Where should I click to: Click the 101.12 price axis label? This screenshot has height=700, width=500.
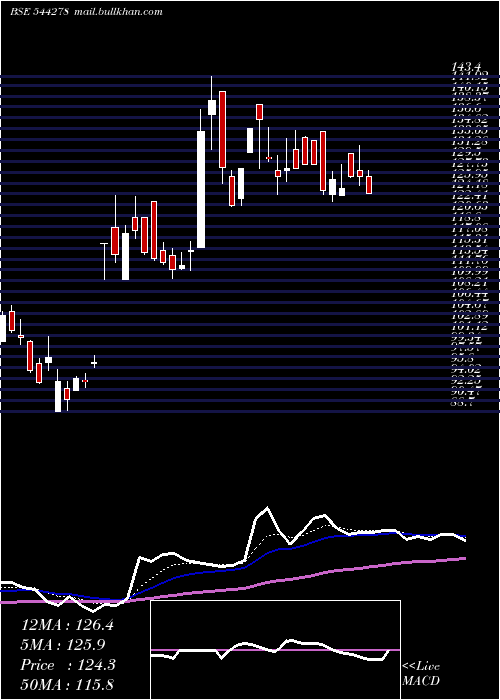pyautogui.click(x=469, y=326)
